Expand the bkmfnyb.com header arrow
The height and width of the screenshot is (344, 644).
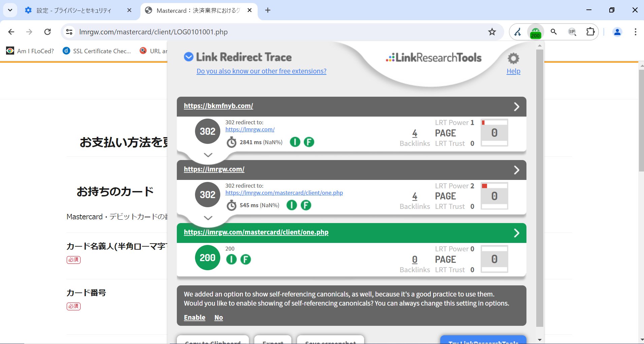pyautogui.click(x=516, y=107)
